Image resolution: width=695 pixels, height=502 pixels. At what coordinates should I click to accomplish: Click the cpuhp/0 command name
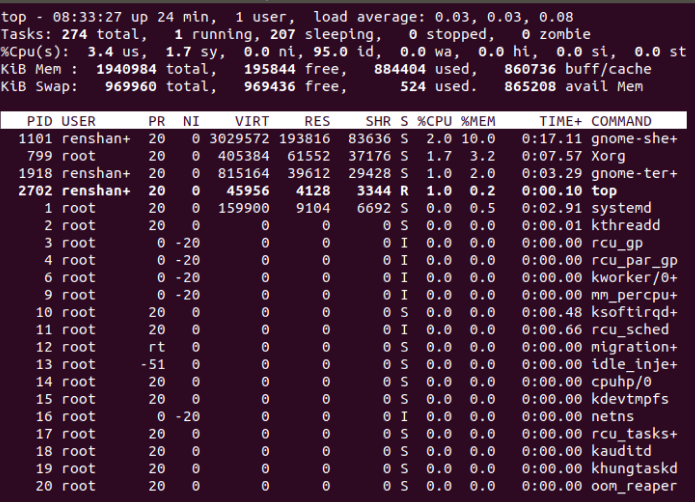621,381
